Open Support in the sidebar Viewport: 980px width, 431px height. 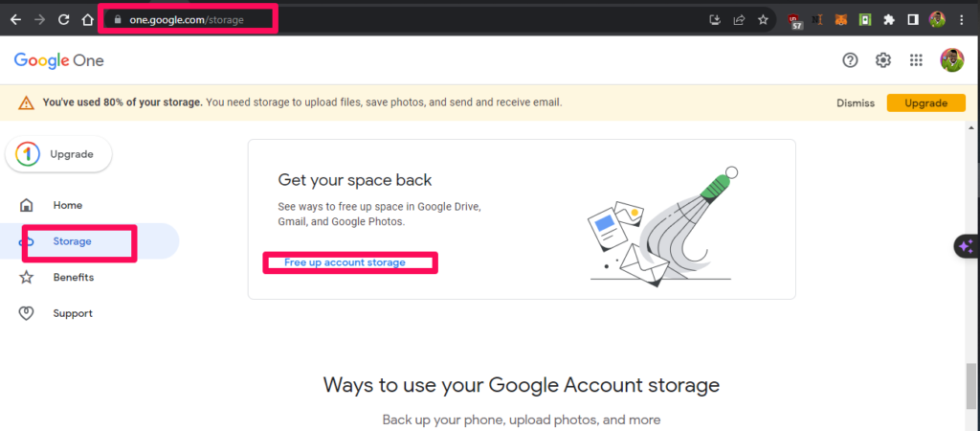[73, 313]
